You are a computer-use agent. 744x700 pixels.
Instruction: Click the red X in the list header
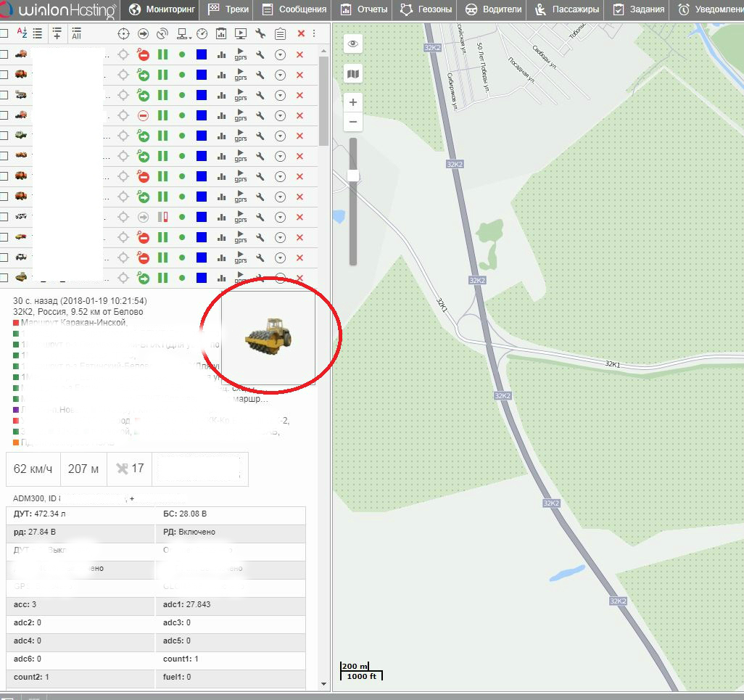pos(301,33)
